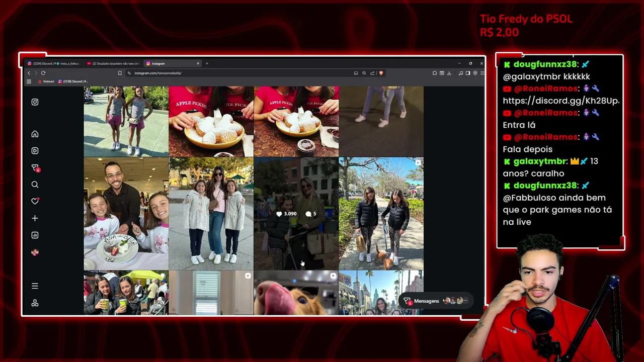The width and height of the screenshot is (644, 362).
Task: Open the floating Mensagens button
Action: point(435,301)
